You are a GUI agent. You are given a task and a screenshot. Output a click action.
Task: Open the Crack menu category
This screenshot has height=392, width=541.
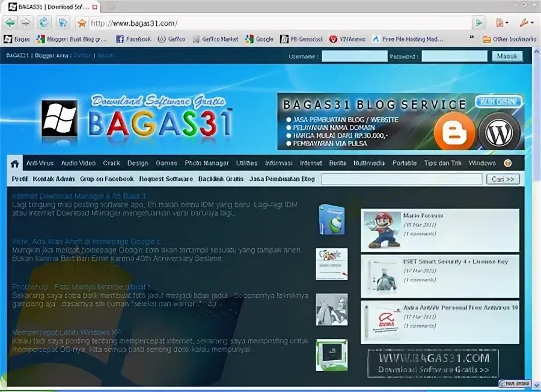tap(111, 163)
